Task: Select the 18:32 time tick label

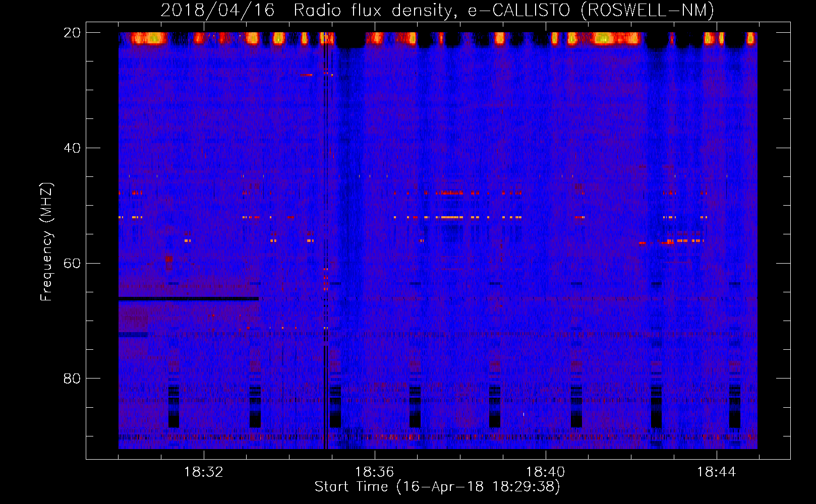Action: pos(204,472)
